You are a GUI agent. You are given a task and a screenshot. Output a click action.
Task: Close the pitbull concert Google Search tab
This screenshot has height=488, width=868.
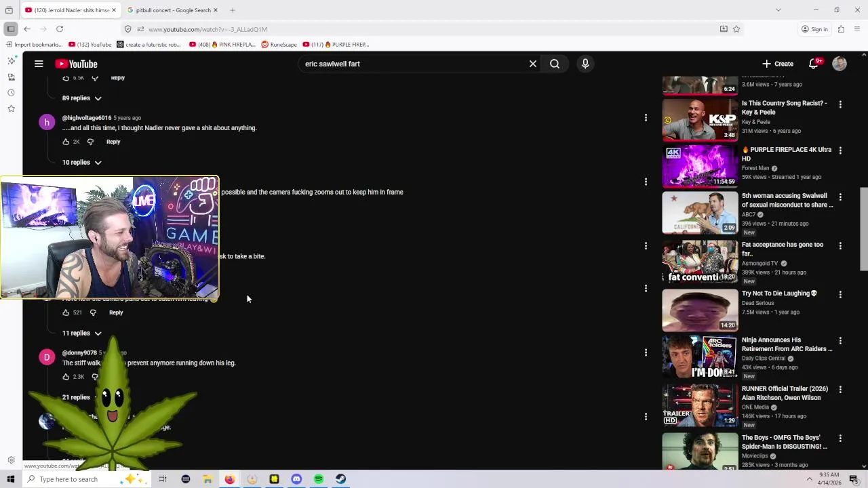(216, 10)
